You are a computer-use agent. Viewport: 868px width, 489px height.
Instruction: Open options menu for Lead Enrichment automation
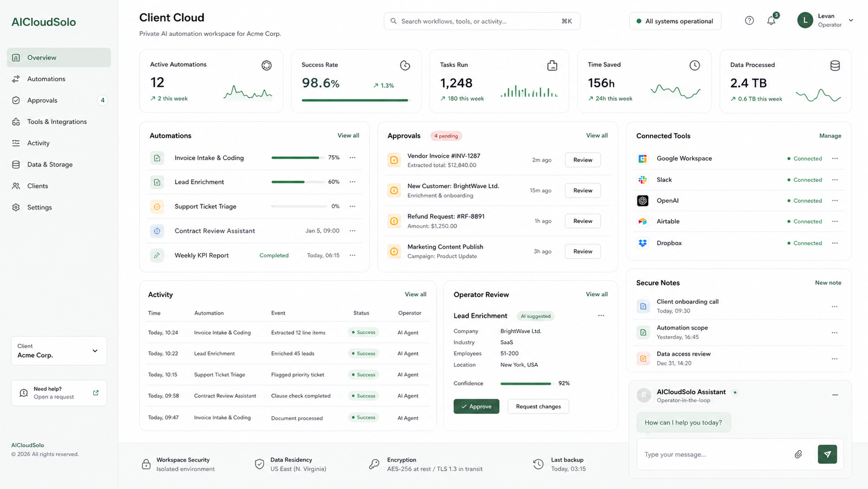tap(352, 182)
